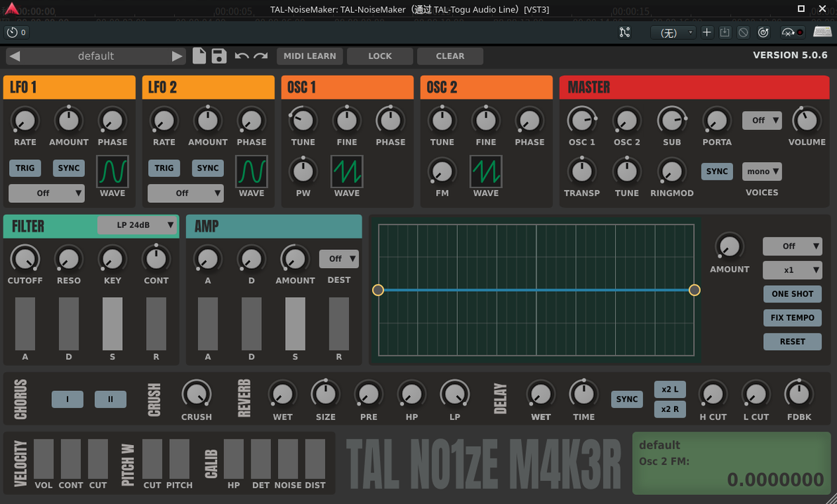
Task: Open the MASTER portamento Off dropdown
Action: pos(763,121)
